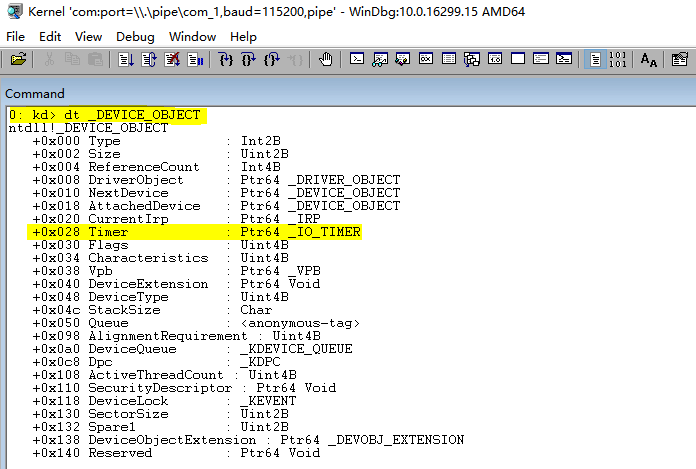Click the ActiveThreadCount Uint4B row
696x469 pixels.
164,375
